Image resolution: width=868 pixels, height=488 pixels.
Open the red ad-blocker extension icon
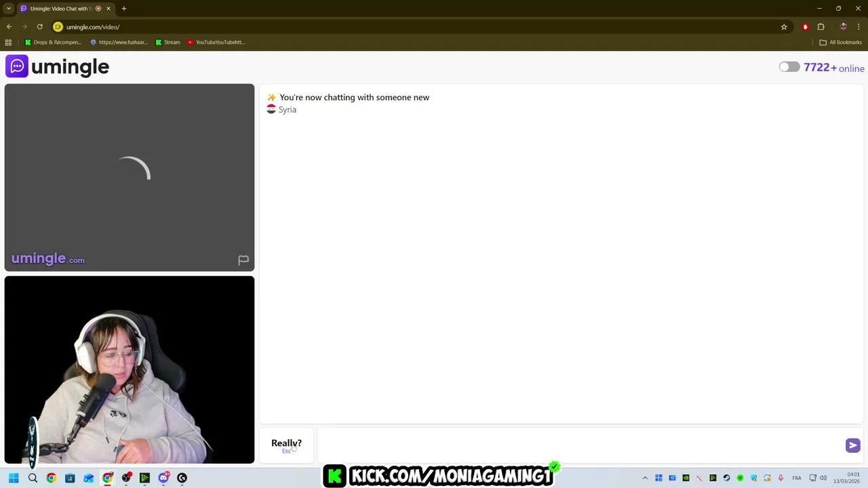point(806,27)
